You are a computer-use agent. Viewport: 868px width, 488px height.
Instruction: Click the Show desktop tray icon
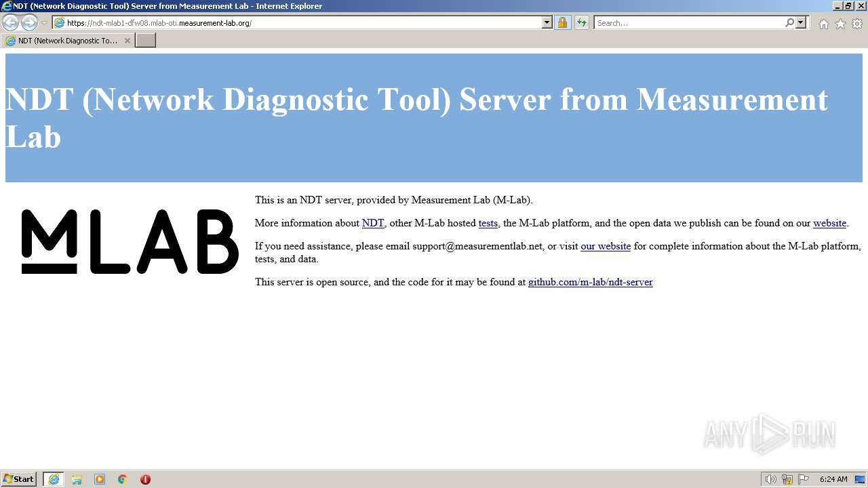[x=861, y=479]
